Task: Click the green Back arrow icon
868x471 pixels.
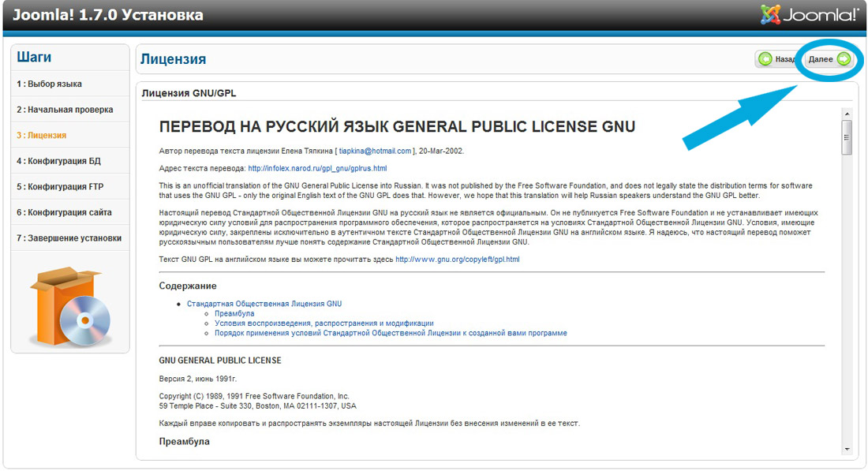Action: point(765,59)
